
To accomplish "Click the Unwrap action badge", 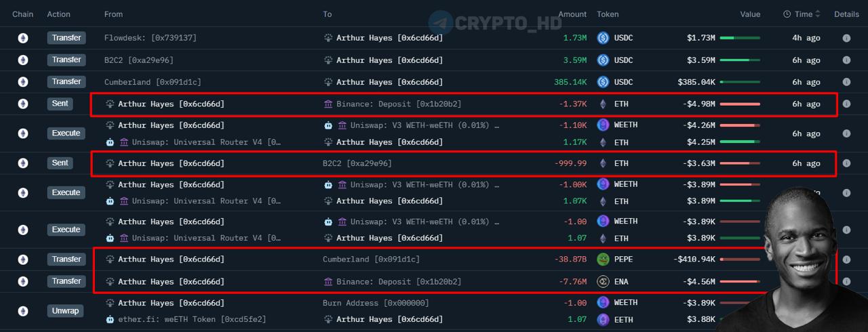I will click(66, 311).
